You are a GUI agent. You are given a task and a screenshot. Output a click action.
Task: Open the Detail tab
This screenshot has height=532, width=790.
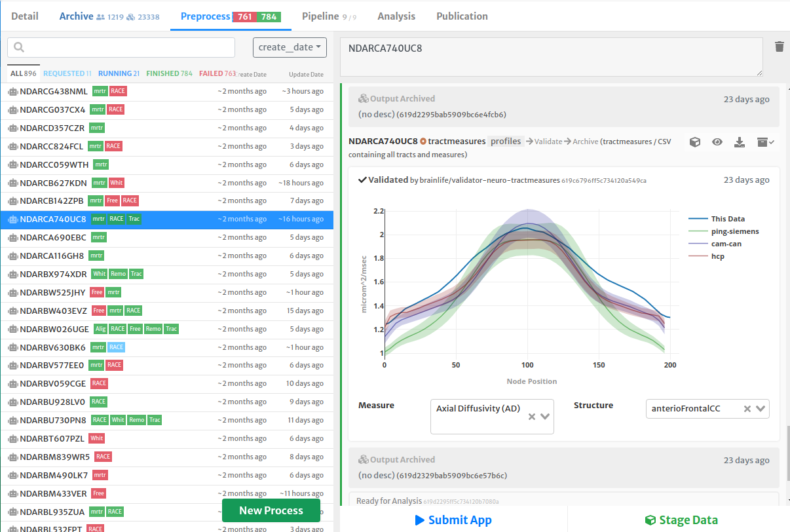(25, 16)
